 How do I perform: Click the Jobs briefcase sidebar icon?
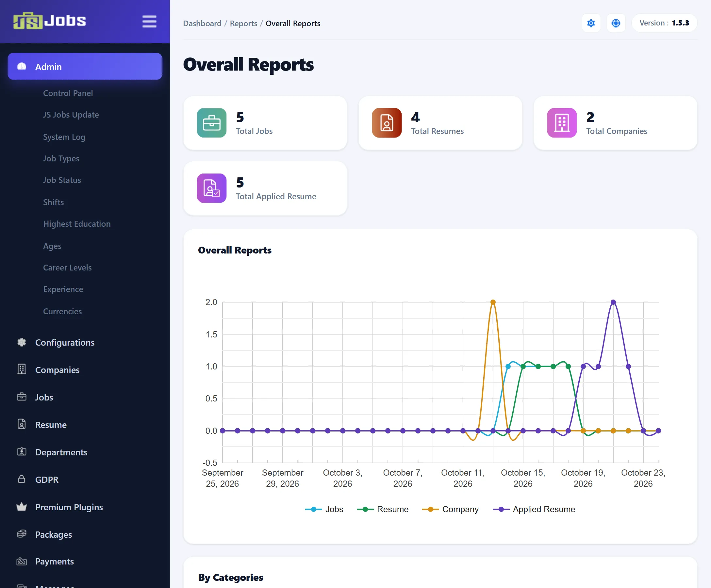point(22,397)
